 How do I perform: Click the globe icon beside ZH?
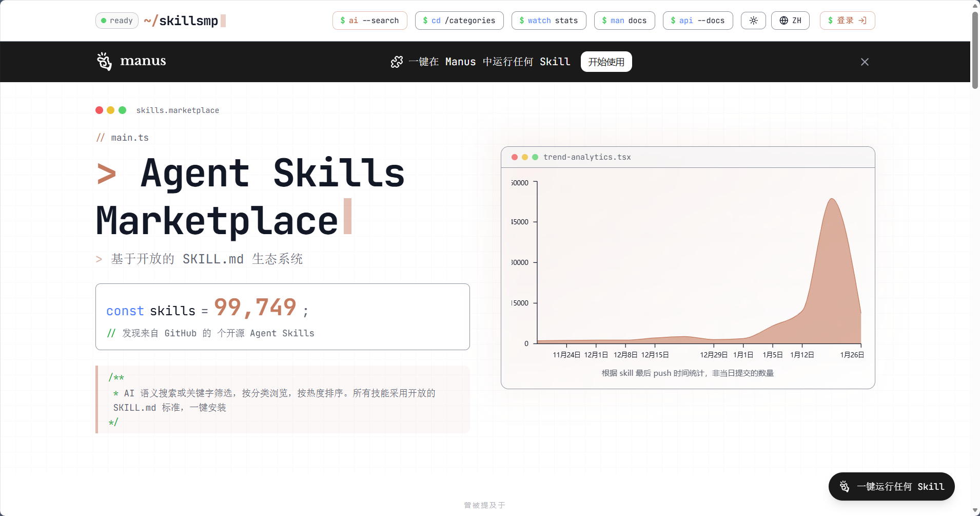783,21
